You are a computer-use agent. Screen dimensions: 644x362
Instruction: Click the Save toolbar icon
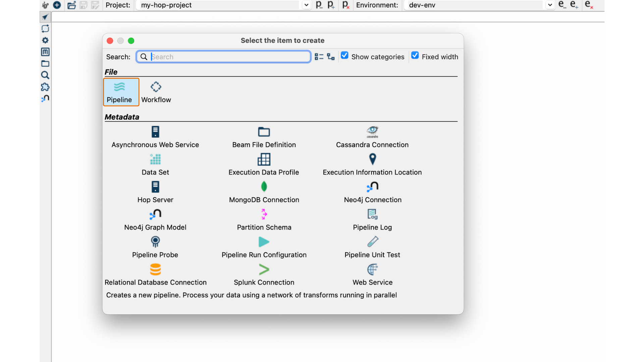(83, 5)
